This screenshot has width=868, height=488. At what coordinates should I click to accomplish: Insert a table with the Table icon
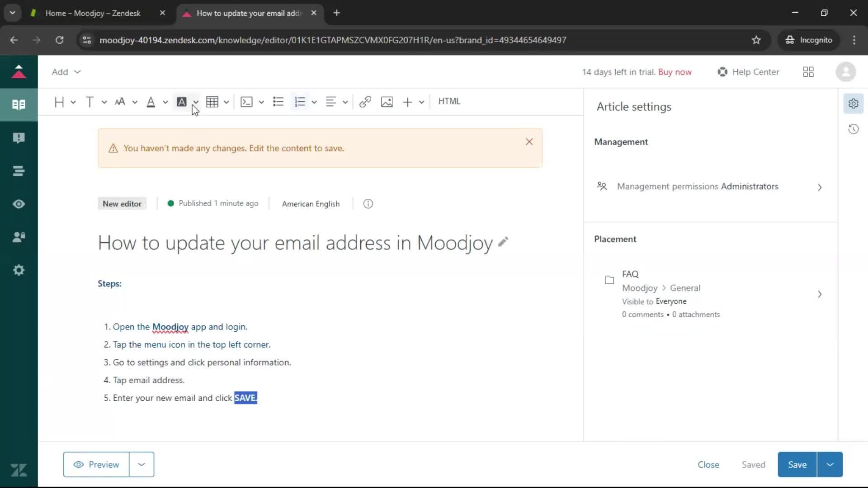tap(212, 102)
